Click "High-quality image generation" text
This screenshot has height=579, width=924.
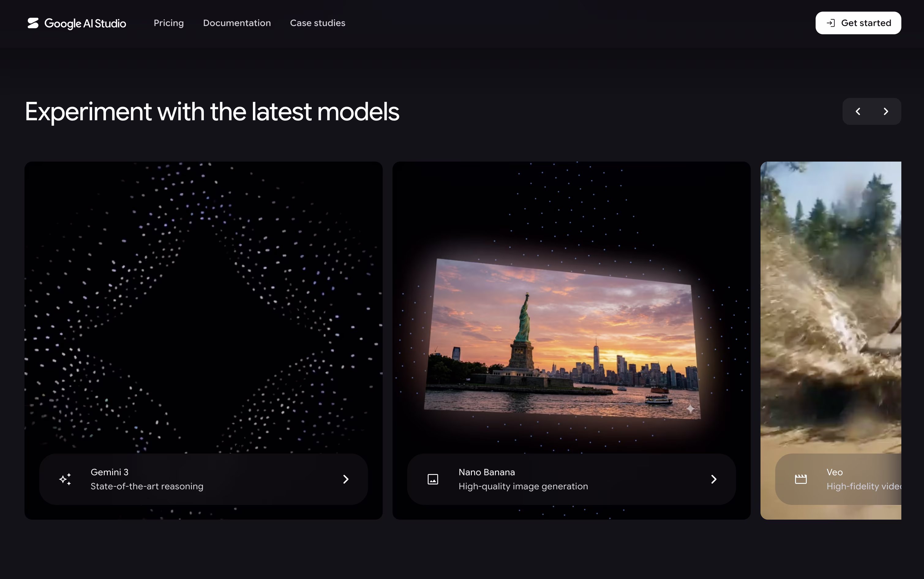tap(523, 486)
